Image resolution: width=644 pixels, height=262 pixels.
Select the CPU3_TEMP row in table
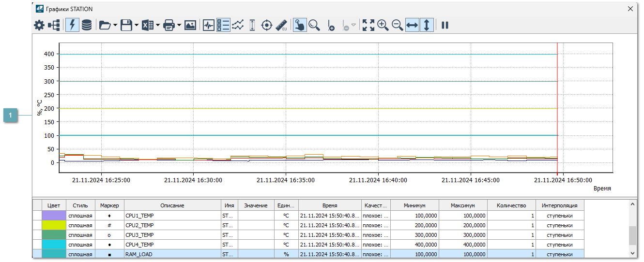coord(172,235)
